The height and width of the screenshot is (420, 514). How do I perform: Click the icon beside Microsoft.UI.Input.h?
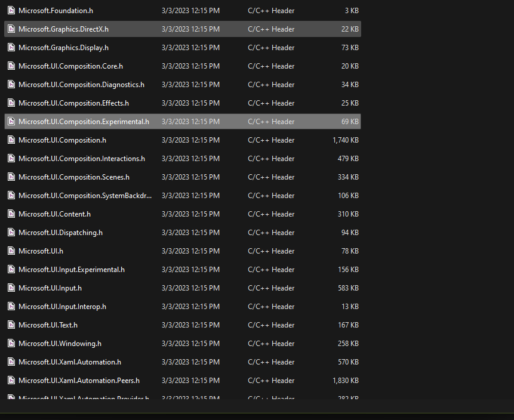(11, 288)
